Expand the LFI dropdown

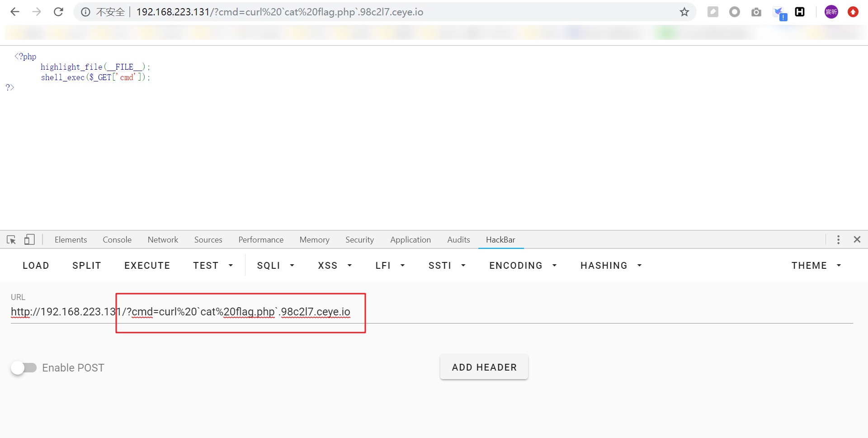coord(390,266)
